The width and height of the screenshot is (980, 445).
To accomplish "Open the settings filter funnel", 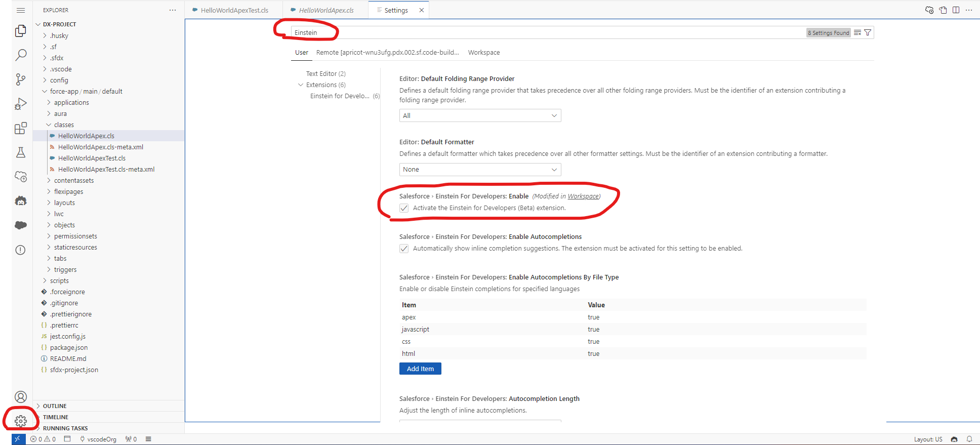I will click(x=868, y=32).
